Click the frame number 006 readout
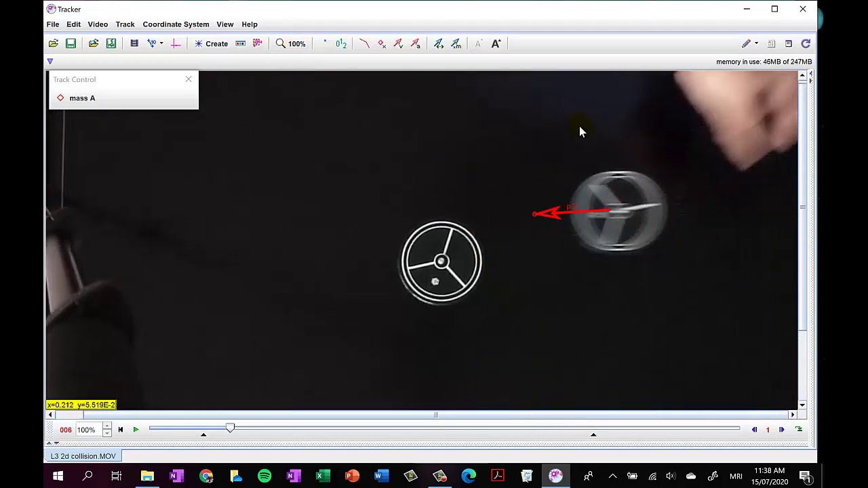Viewport: 868px width, 488px height. pos(66,430)
